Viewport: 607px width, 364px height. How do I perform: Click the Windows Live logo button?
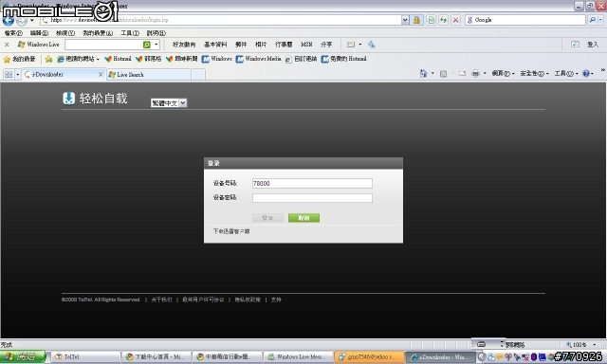point(38,45)
